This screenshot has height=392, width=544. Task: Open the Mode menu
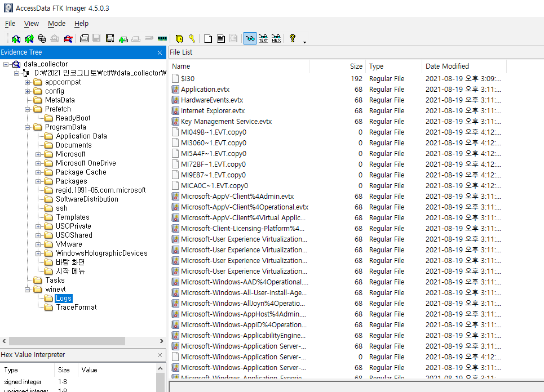pyautogui.click(x=56, y=24)
